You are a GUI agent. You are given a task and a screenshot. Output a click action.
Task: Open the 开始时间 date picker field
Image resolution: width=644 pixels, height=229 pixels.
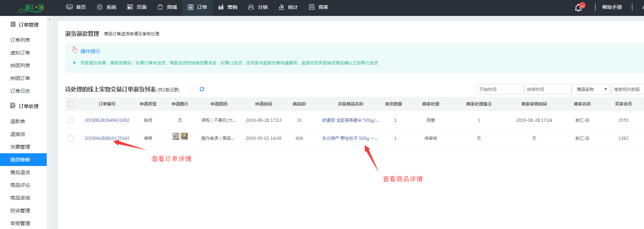(x=500, y=89)
